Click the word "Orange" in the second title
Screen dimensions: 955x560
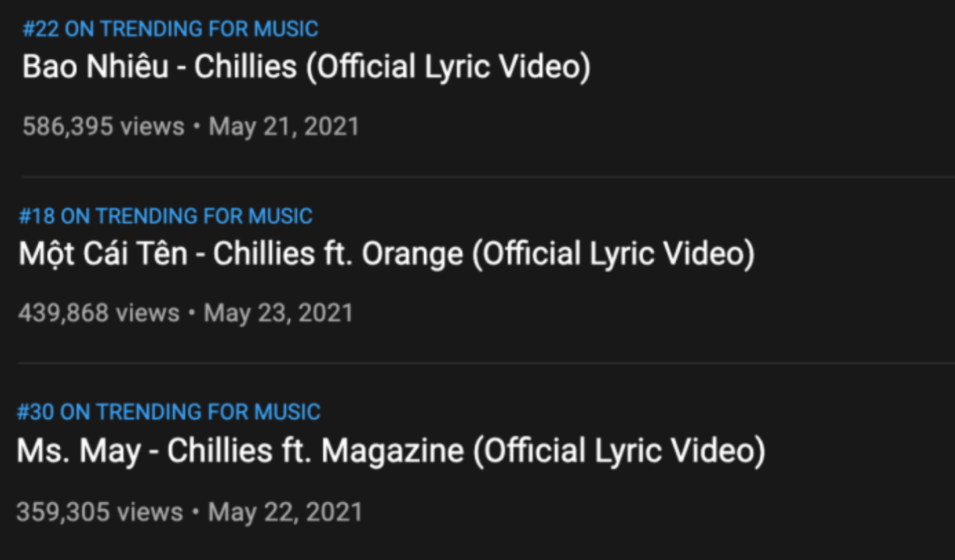pos(412,254)
